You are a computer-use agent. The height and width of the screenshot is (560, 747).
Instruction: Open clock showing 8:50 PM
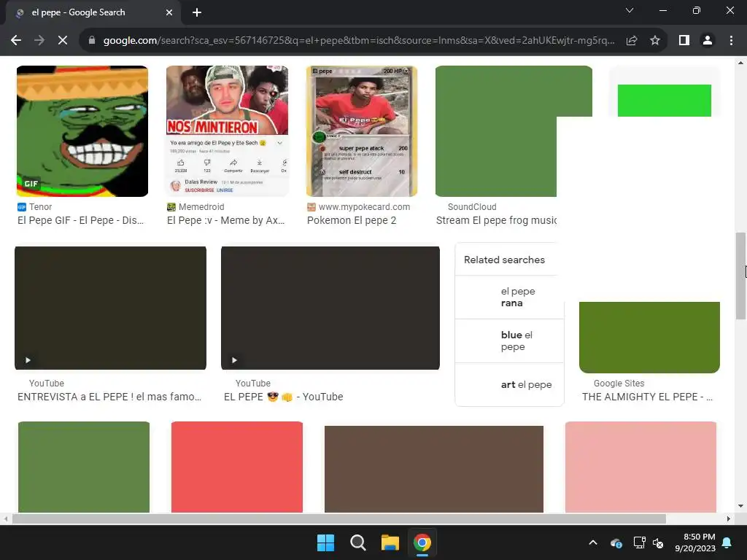[695, 542]
